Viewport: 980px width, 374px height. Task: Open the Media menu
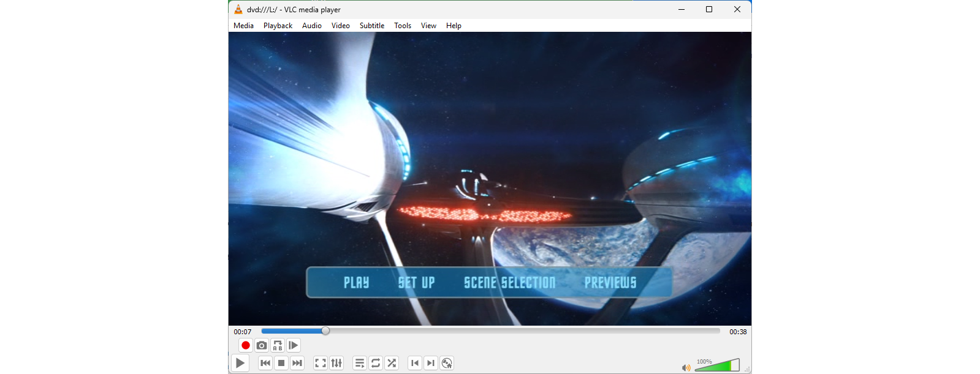pyautogui.click(x=243, y=26)
